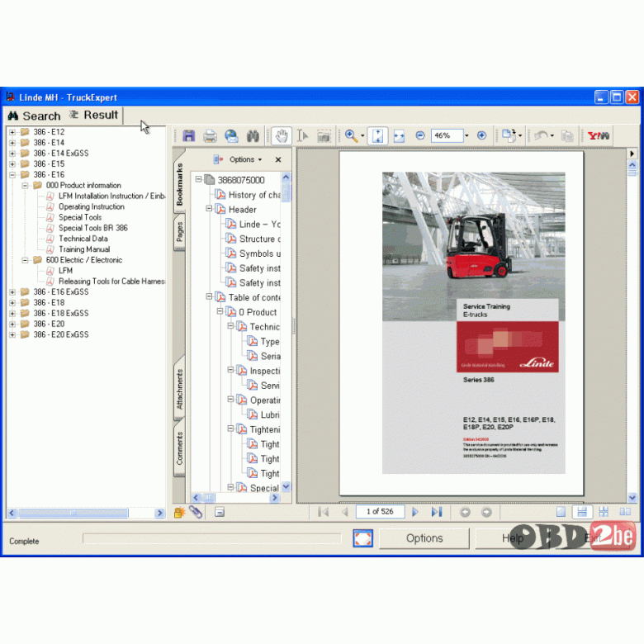Increase zoom with the plus button
Viewport: 644px width, 644px height.
coord(481,135)
